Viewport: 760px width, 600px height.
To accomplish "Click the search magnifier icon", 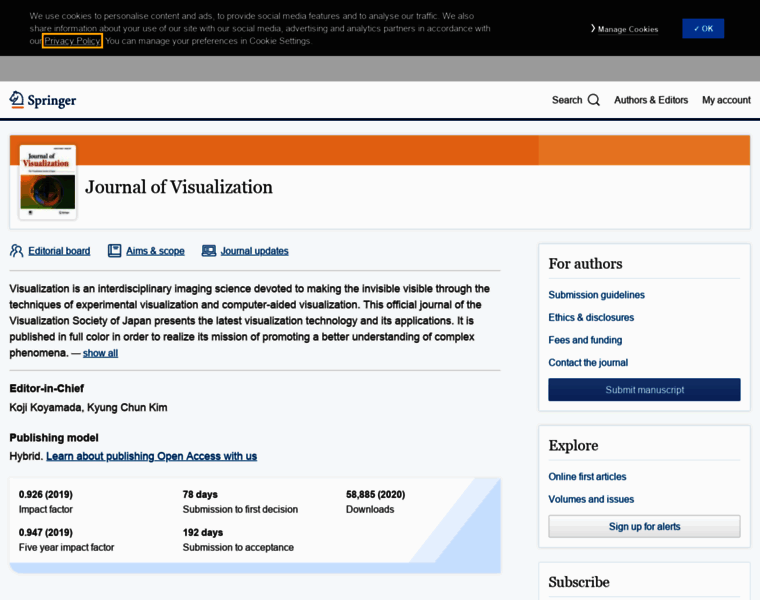I will pyautogui.click(x=594, y=100).
